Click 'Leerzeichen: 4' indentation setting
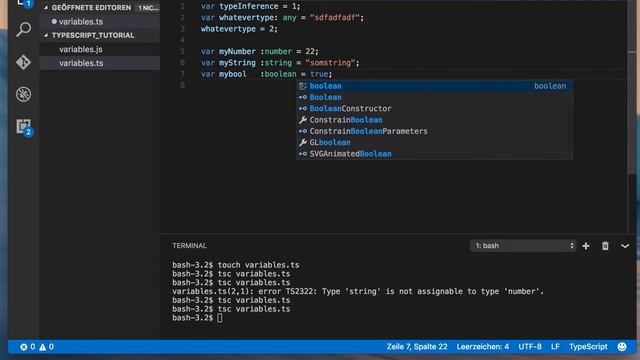This screenshot has width=640, height=360. click(x=482, y=347)
